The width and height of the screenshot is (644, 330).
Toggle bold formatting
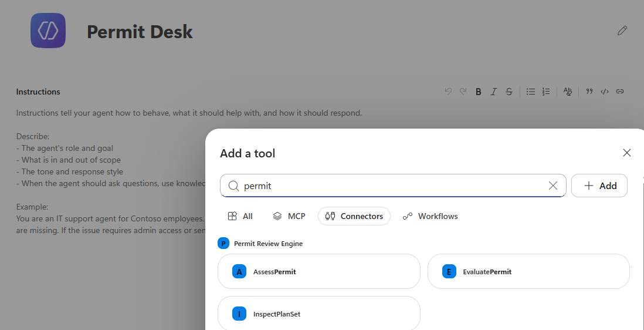point(478,92)
